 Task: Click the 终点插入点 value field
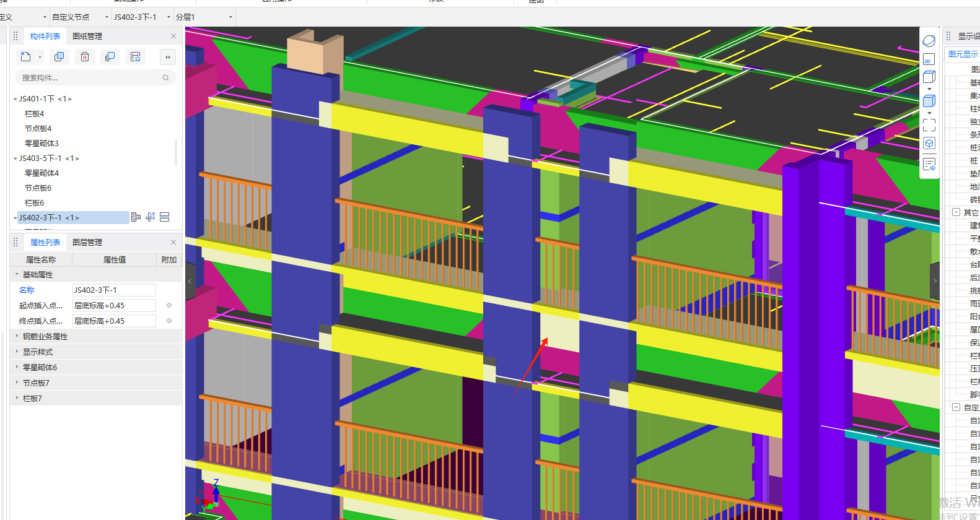(x=114, y=321)
